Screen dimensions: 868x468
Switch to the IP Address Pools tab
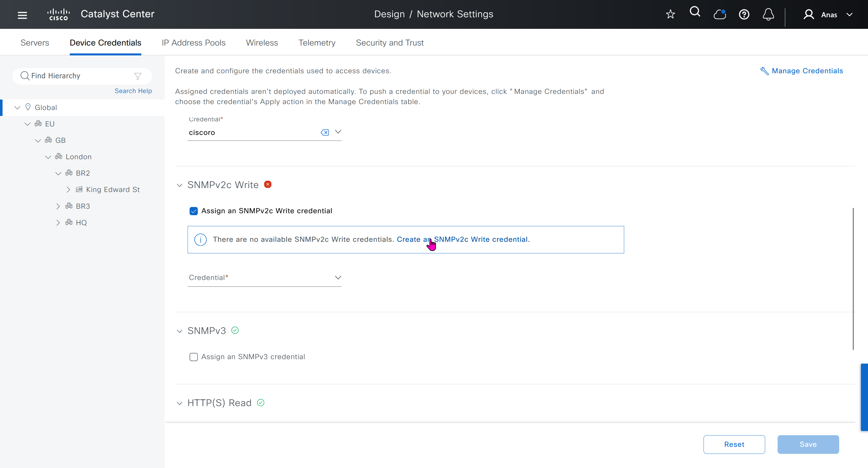(x=194, y=43)
